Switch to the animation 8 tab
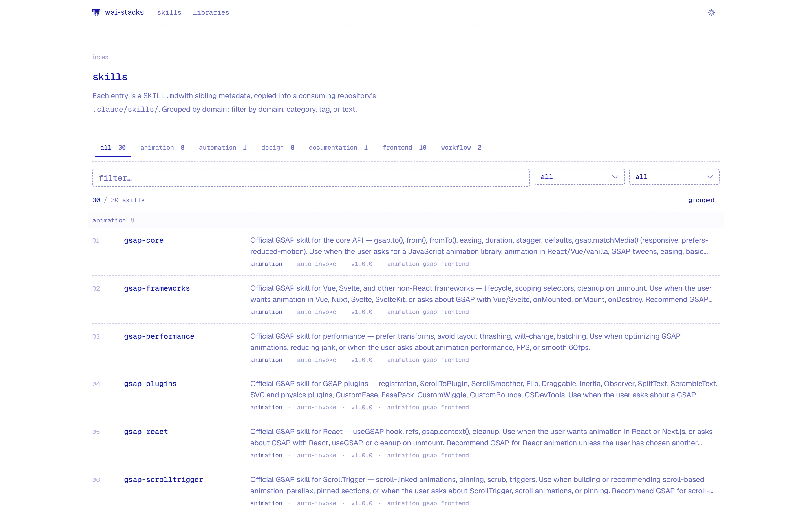 (162, 148)
